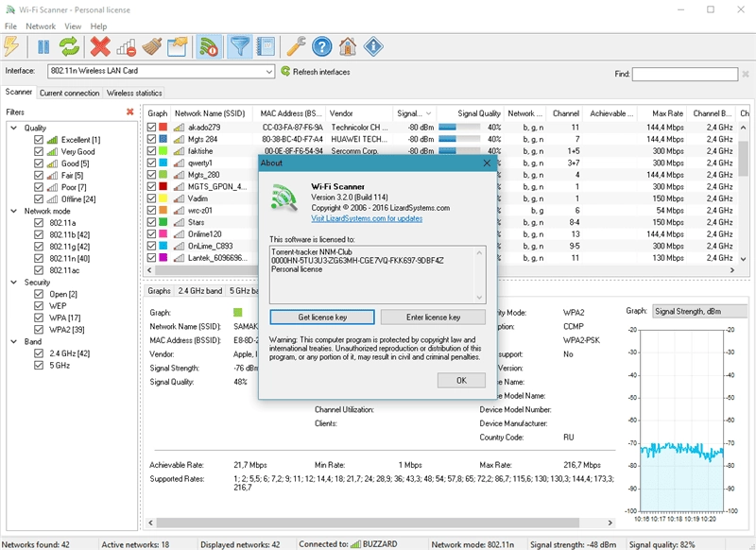756x550 pixels.
Task: Open the Network menu
Action: 41,26
